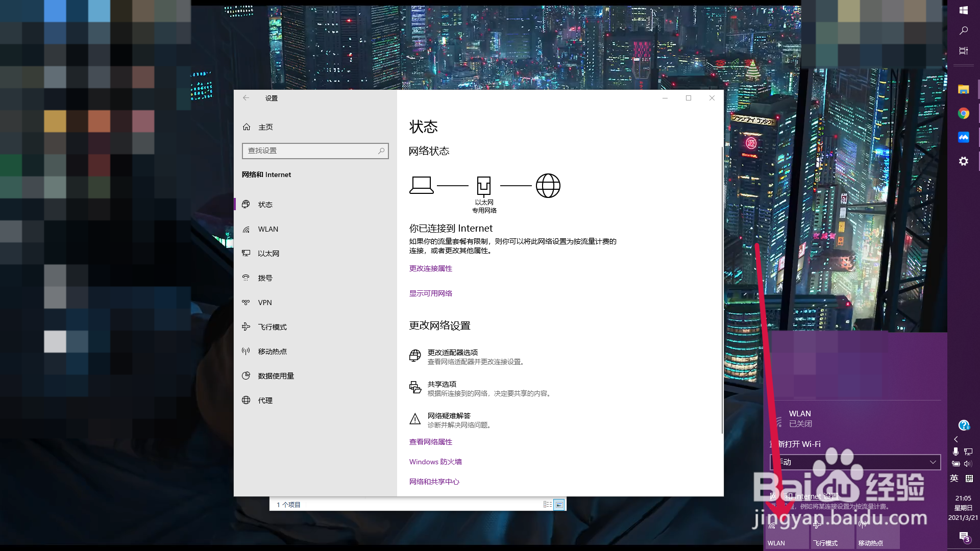Select 主页 in the Settings sidebar
Screen dimensions: 980x551
[x=264, y=127]
